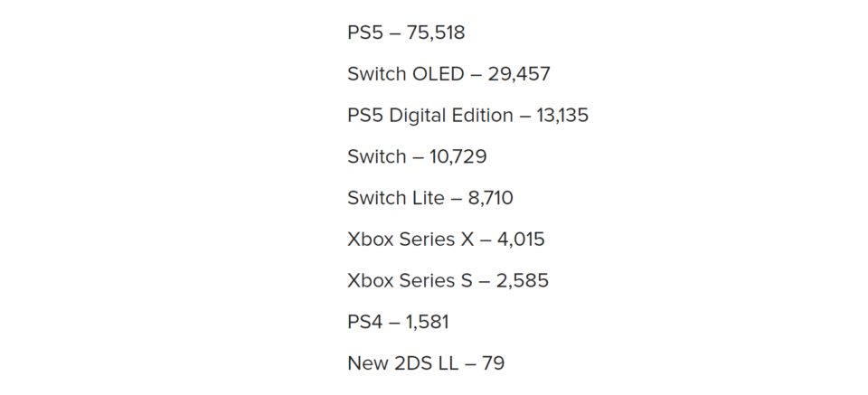Click the word Lite in Switch Lite
Screen dimensions: 868x395
click(x=427, y=198)
